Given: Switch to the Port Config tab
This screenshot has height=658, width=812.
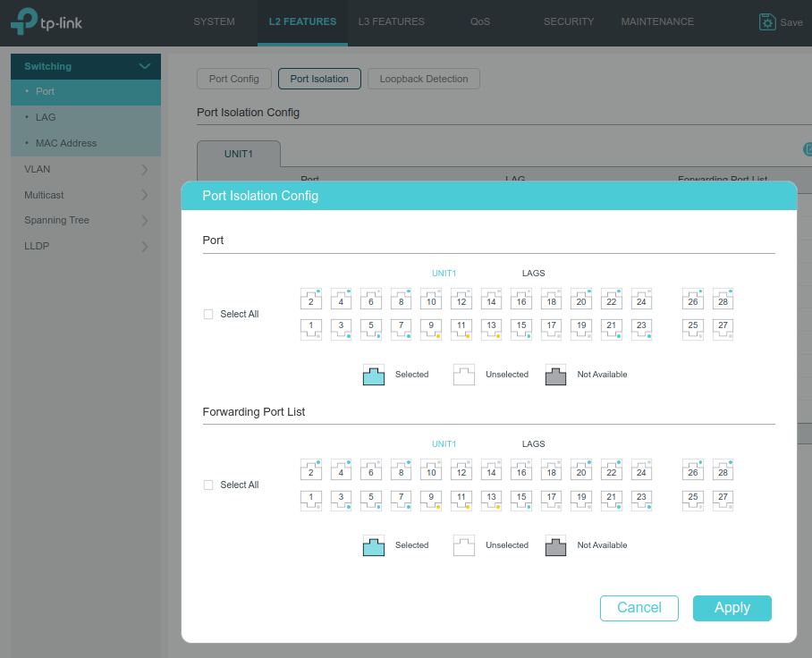Looking at the screenshot, I should [234, 79].
